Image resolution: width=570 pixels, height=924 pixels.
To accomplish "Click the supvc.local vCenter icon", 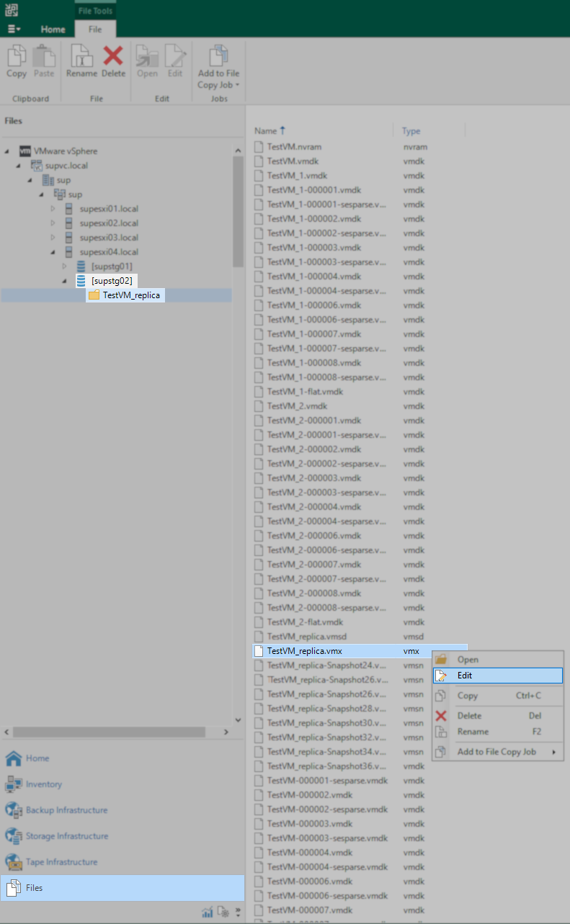I will [36, 166].
